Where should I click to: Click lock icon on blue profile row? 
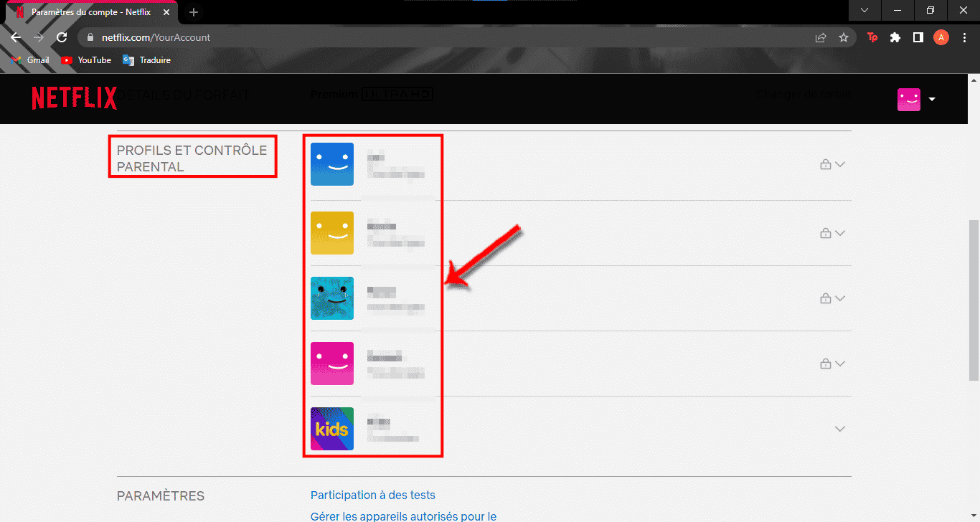click(825, 164)
